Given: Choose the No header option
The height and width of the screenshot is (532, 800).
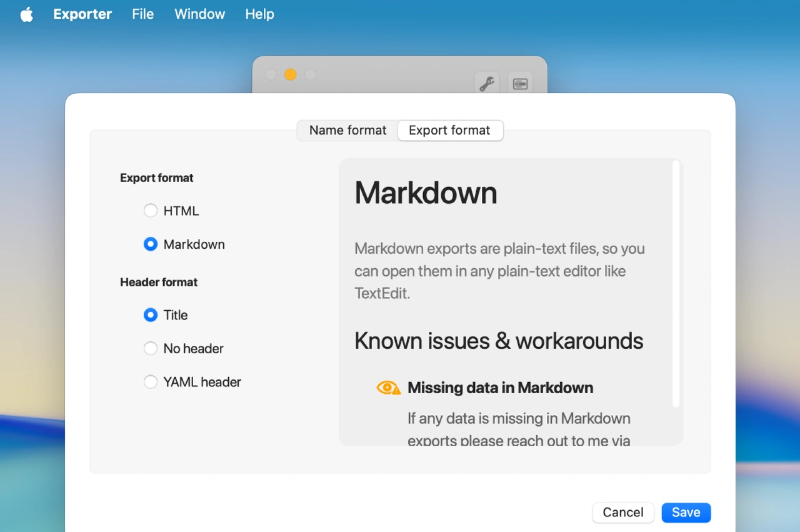Looking at the screenshot, I should tap(151, 349).
